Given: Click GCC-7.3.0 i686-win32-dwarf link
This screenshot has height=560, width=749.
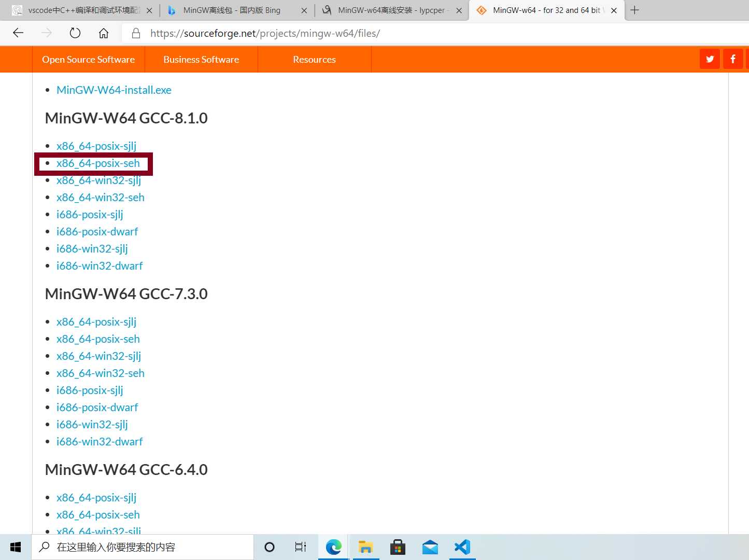Looking at the screenshot, I should click(100, 442).
